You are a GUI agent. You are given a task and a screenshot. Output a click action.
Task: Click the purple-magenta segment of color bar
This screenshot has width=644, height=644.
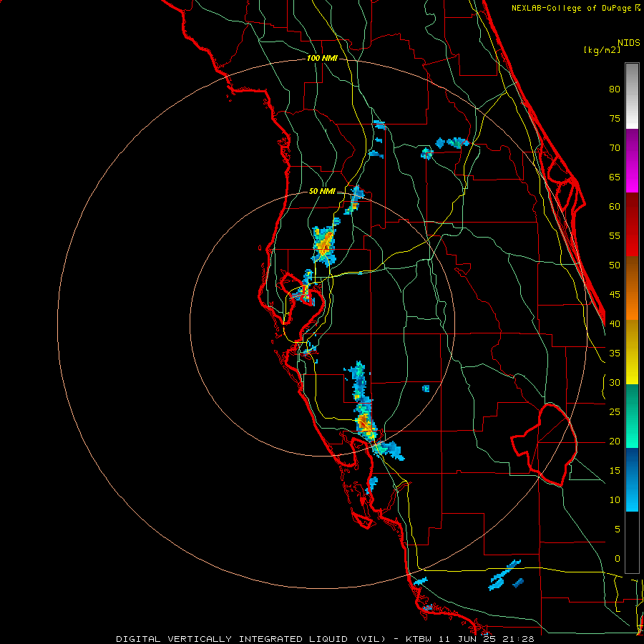point(632,161)
